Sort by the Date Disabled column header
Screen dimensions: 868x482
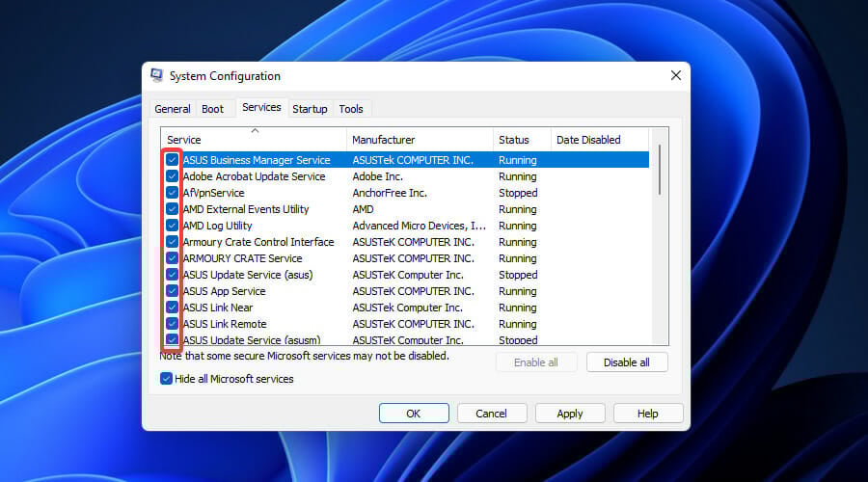point(600,140)
